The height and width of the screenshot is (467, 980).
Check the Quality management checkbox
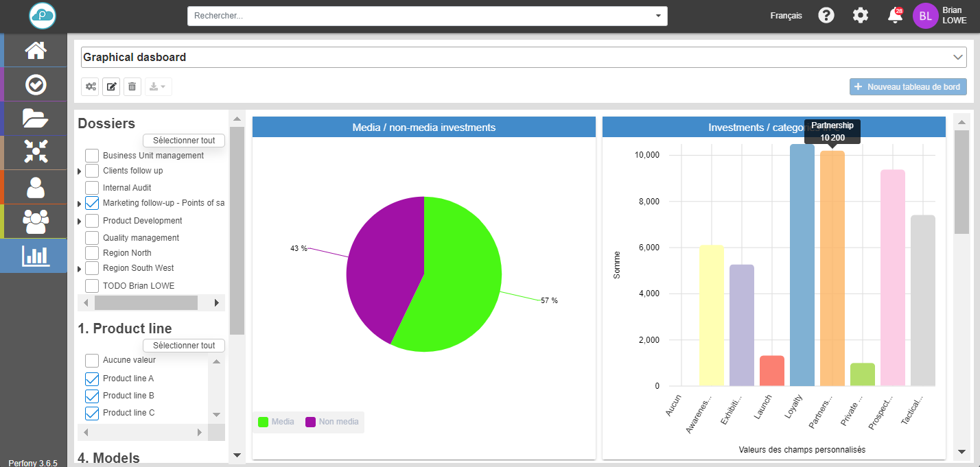92,238
